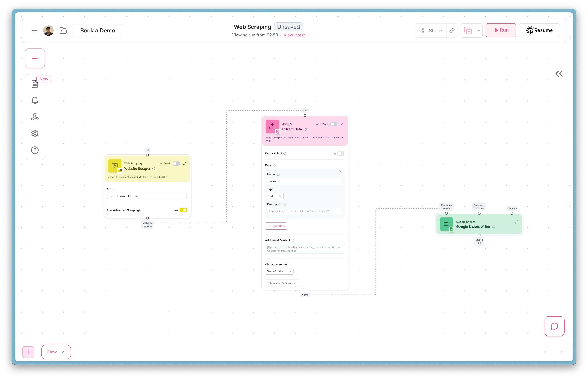588x379 pixels.
Task: Collapse the right panel double-chevron
Action: [559, 74]
